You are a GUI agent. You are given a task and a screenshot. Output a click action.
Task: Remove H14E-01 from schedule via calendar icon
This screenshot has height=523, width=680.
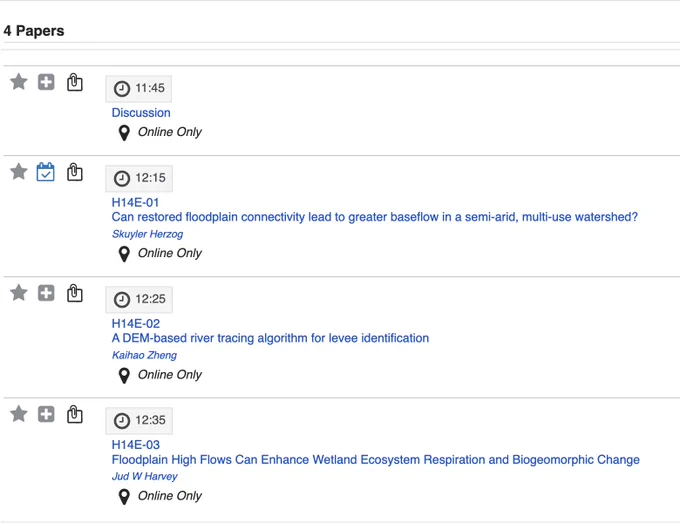point(46,172)
